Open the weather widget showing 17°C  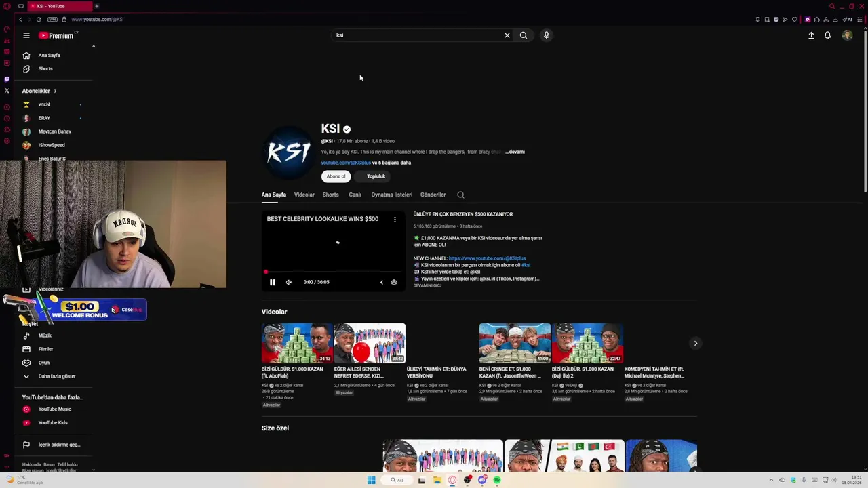point(24,480)
